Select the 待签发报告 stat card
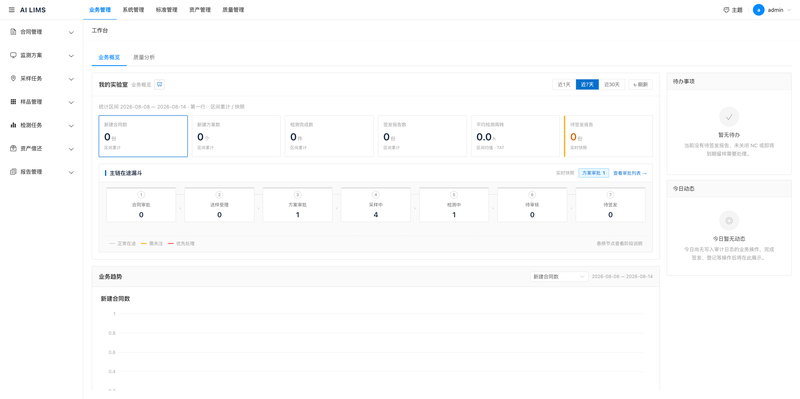This screenshot has height=399, width=800. click(608, 136)
